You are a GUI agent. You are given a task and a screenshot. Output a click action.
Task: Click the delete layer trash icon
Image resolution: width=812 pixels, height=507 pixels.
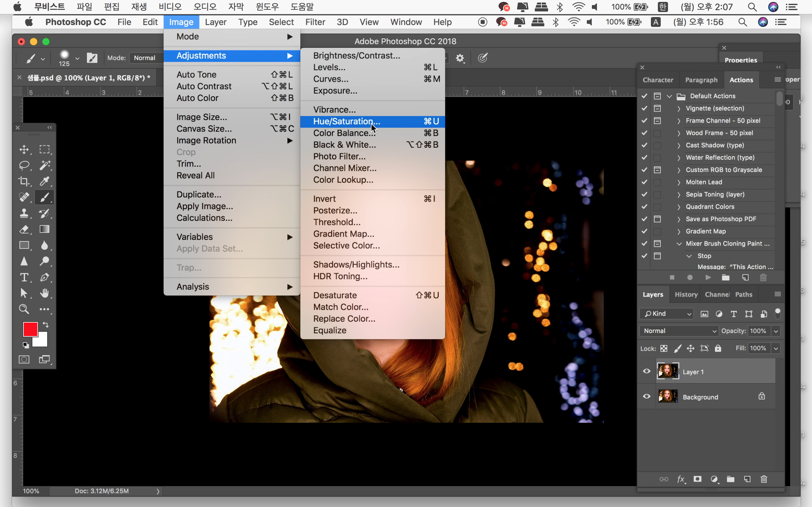click(764, 479)
